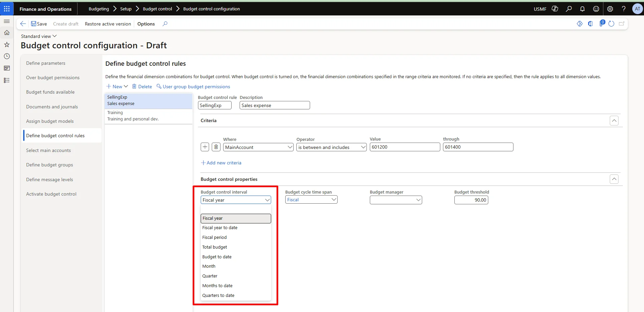The width and height of the screenshot is (644, 312).
Task: Click 'Add new criteria' link
Action: click(221, 163)
